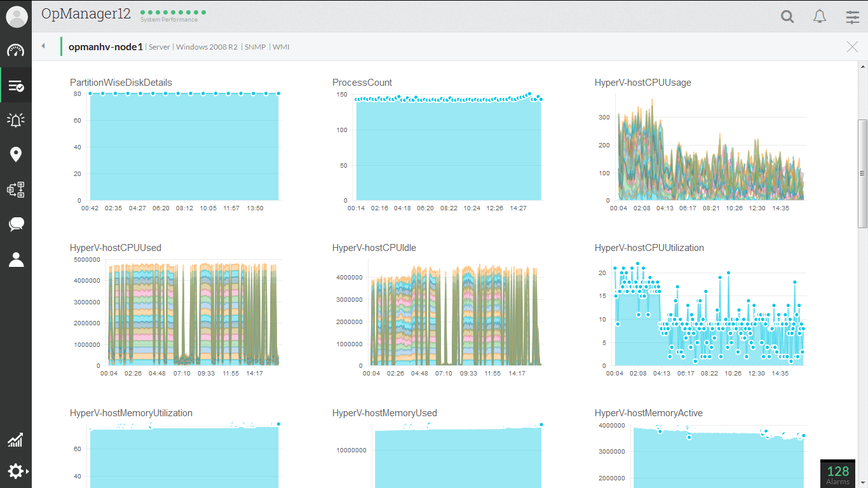
Task: Click the opmanhv-node1 device name
Action: 105,47
